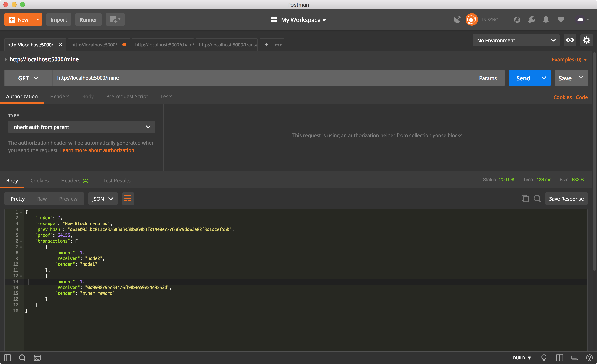
Task: Open the Pre-request Script tab
Action: pos(127,96)
